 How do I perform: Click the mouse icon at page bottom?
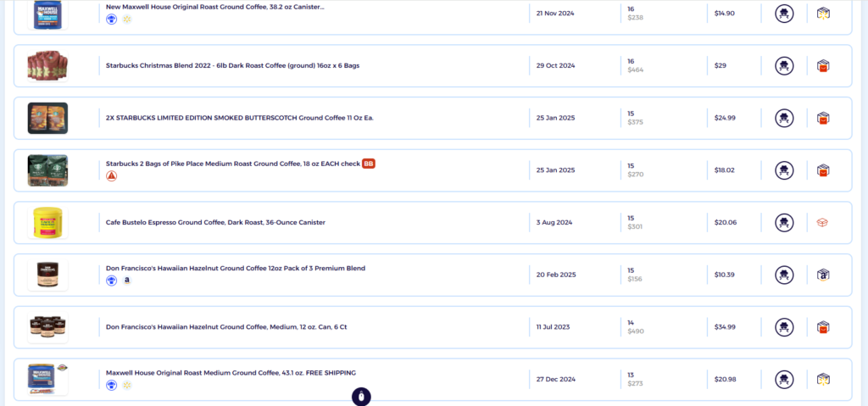pos(361,397)
